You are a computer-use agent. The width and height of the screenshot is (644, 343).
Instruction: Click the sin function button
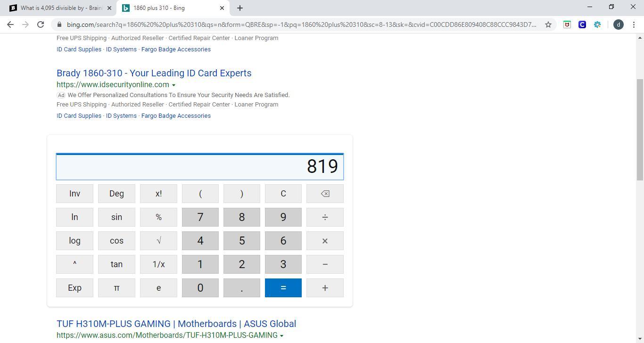(116, 217)
